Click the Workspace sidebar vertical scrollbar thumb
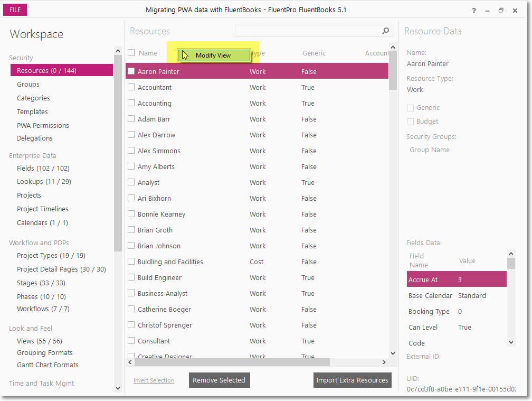 118,153
